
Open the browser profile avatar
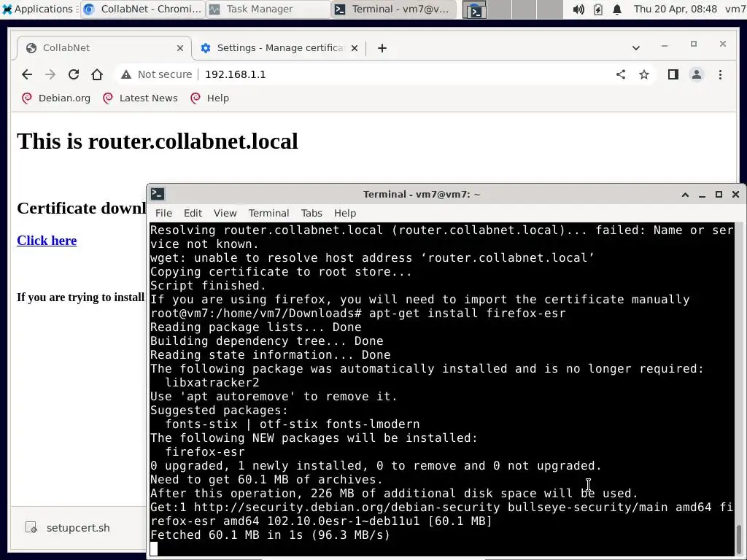coord(697,74)
